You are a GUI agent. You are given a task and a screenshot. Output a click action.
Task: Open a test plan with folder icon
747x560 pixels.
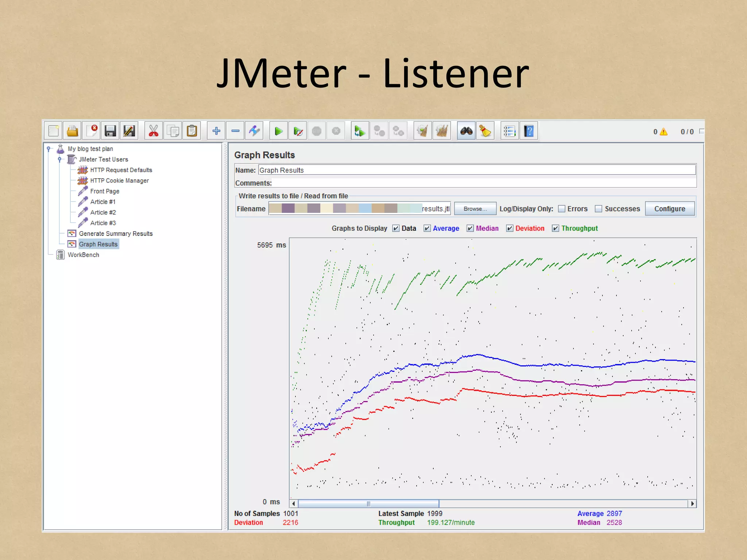tap(72, 131)
